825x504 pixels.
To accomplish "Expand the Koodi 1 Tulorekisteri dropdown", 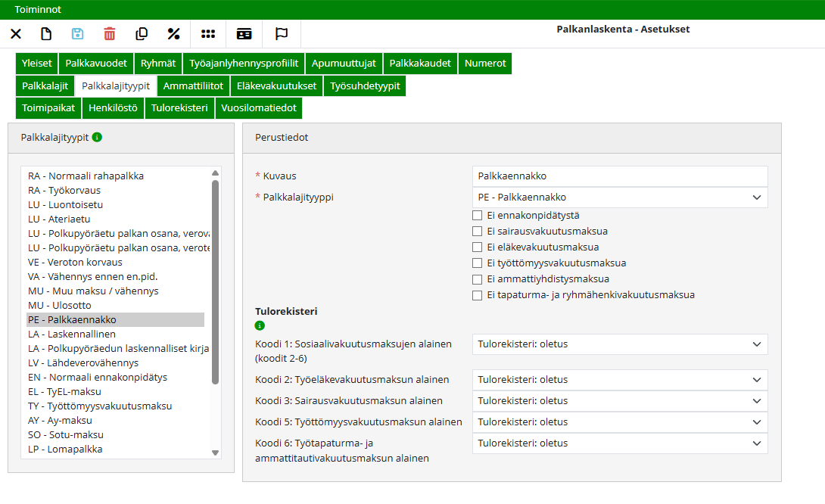I will tap(619, 344).
